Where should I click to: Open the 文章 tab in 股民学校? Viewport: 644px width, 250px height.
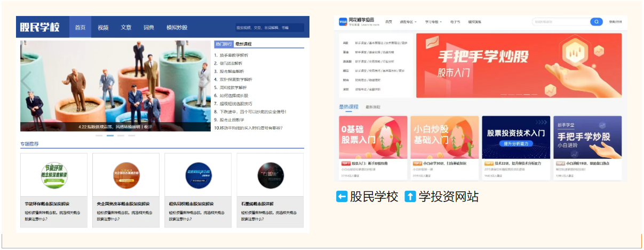[x=126, y=27]
